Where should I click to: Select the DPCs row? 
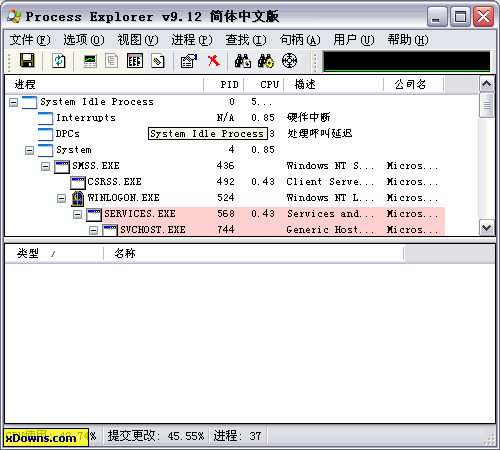225,134
